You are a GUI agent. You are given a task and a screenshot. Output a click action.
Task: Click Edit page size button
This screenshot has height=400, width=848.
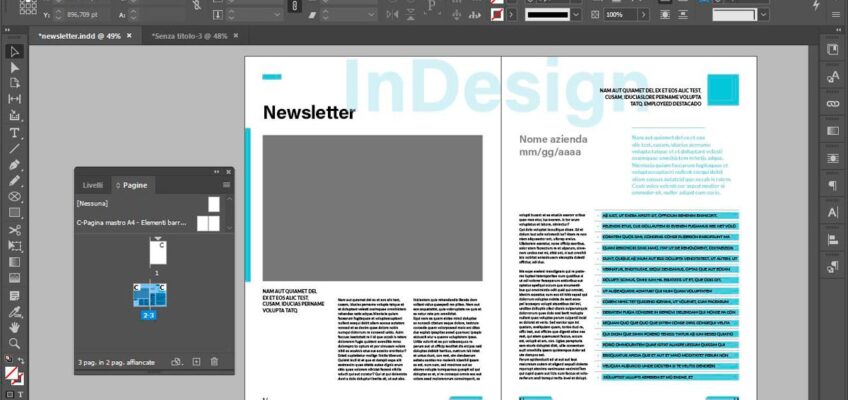pyautogui.click(x=177, y=362)
